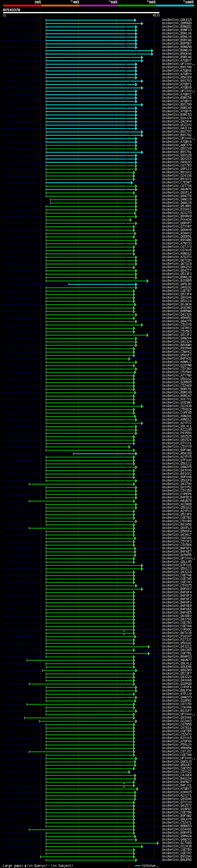Screen dimensions: 197x868
Task: Choose the UniRef100_Q9SD46 entry
Action: (177, 799)
